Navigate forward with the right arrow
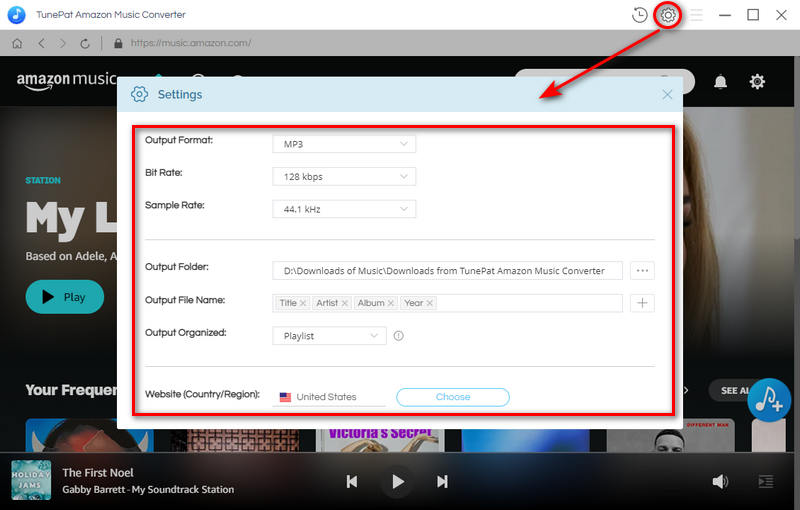The width and height of the screenshot is (800, 510). click(62, 43)
